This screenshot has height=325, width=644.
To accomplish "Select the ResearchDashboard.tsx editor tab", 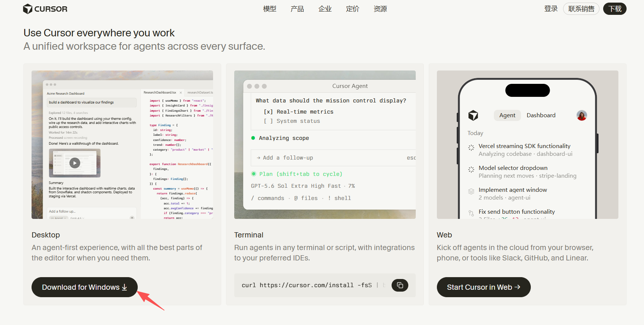I will click(160, 92).
